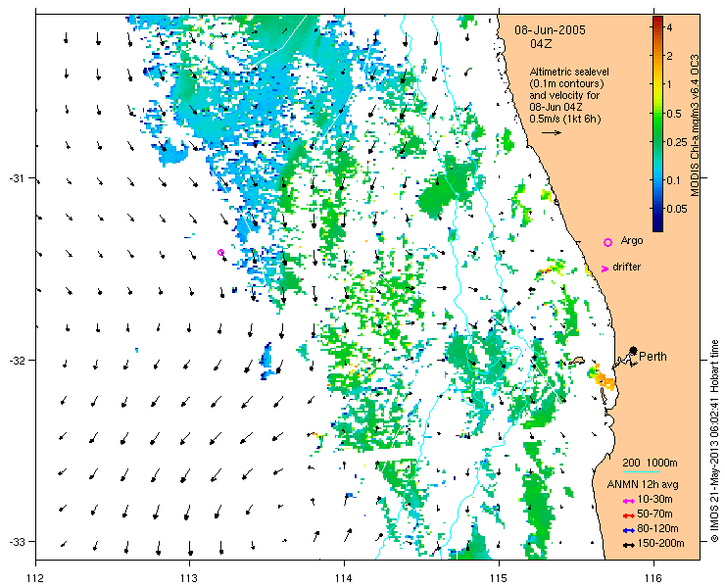Click the '0.5m/s (1kt 6h)' scale text

pos(565,120)
